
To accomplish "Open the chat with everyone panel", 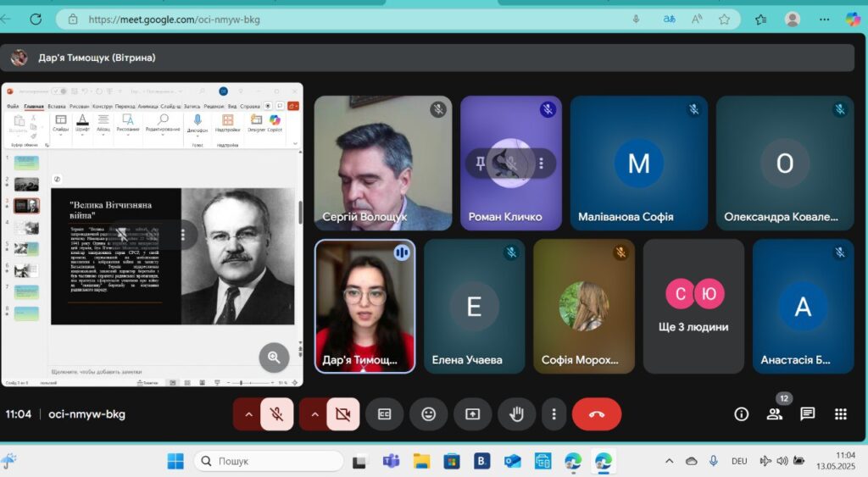I will pyautogui.click(x=807, y=414).
